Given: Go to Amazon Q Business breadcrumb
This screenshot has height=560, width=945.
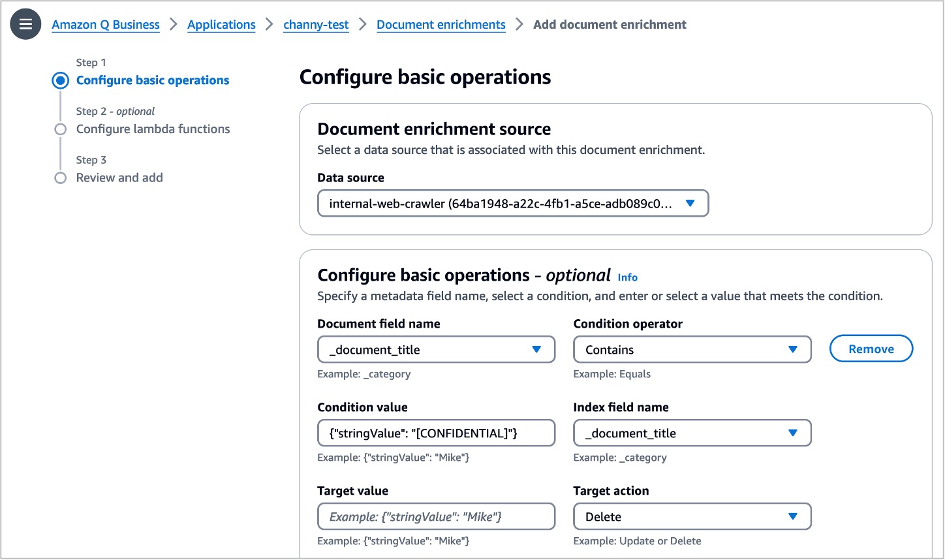Looking at the screenshot, I should (x=106, y=25).
